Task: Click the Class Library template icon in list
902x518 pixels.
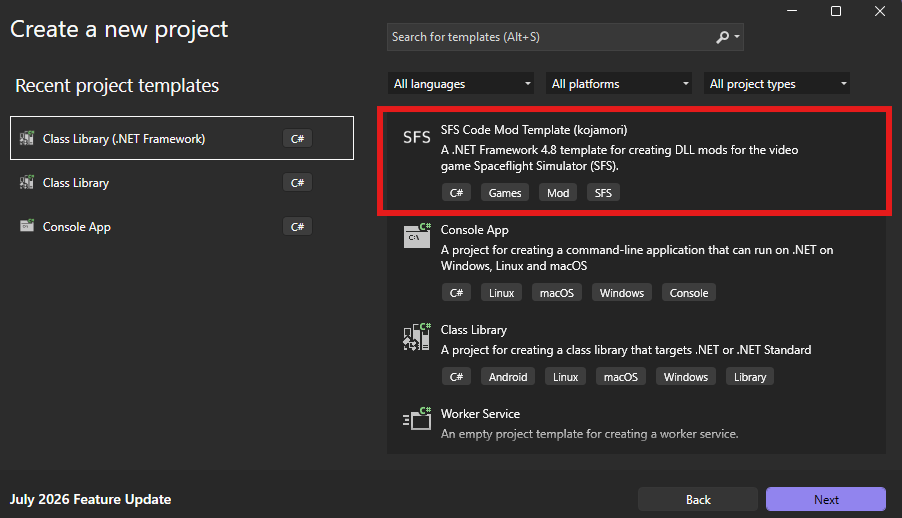Action: tap(417, 337)
